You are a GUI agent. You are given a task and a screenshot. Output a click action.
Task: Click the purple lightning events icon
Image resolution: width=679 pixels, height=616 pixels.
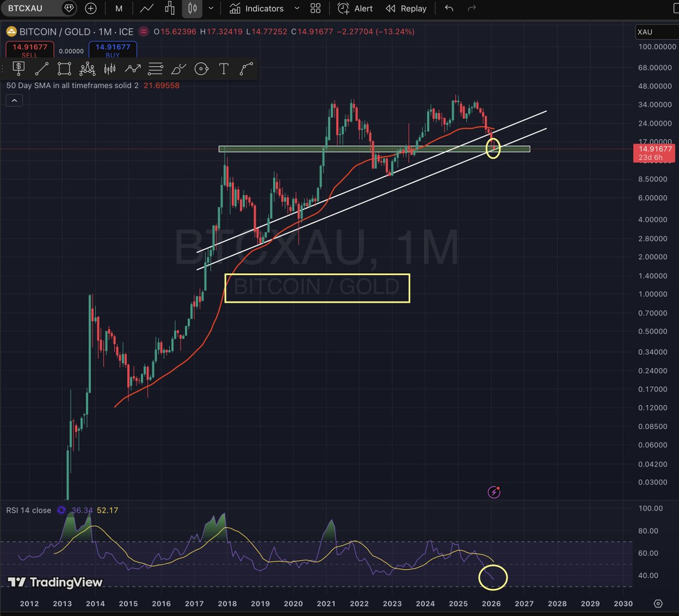[x=494, y=492]
